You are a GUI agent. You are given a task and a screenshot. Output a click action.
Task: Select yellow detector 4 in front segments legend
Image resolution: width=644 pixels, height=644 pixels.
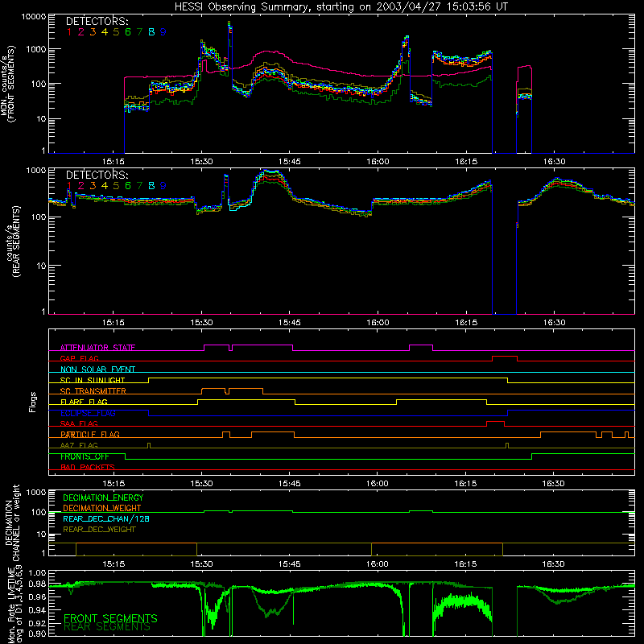[x=105, y=32]
